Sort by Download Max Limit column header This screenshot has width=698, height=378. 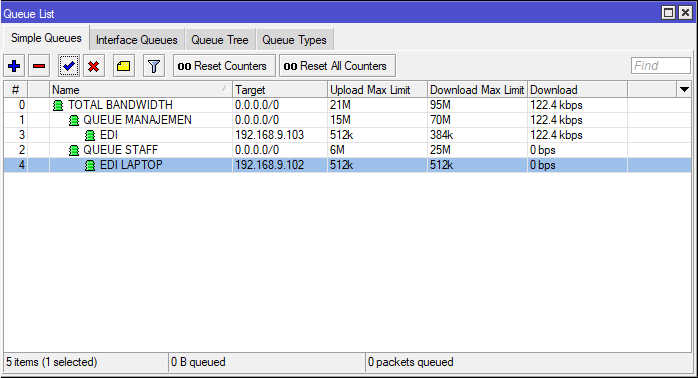pos(477,90)
